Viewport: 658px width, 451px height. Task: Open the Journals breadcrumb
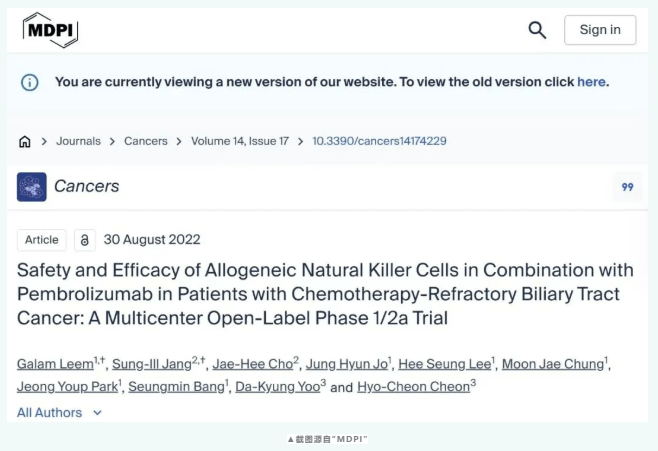[x=78, y=141]
